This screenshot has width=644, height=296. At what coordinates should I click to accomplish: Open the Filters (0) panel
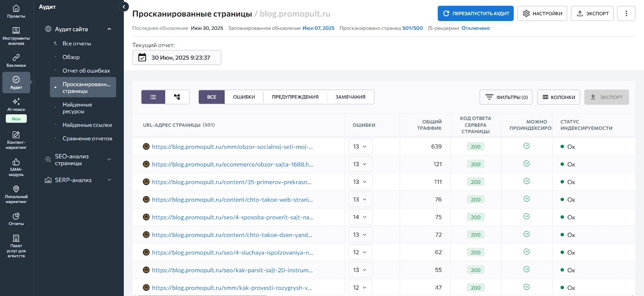(x=506, y=97)
